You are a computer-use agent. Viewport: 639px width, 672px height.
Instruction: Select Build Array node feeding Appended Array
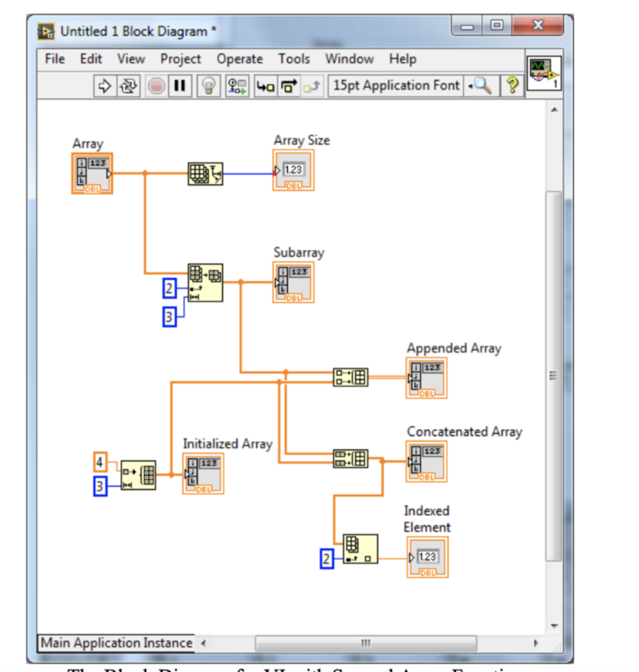pos(350,377)
